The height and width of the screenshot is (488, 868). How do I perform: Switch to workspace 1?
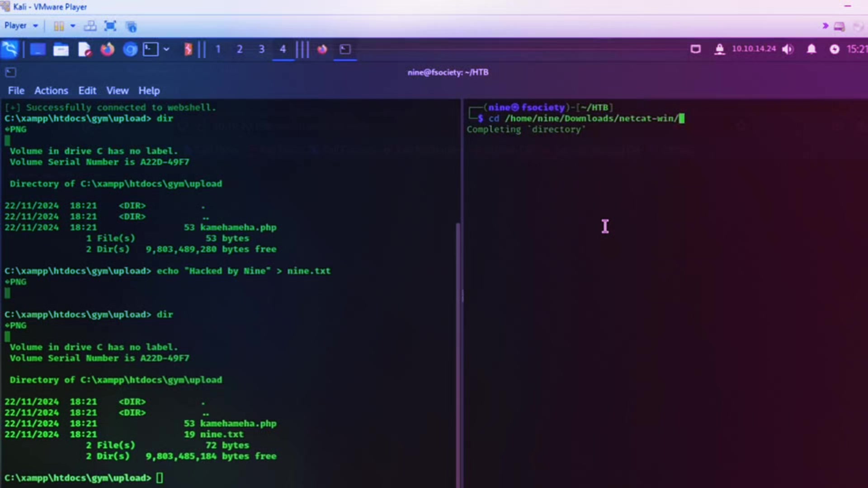(x=218, y=49)
